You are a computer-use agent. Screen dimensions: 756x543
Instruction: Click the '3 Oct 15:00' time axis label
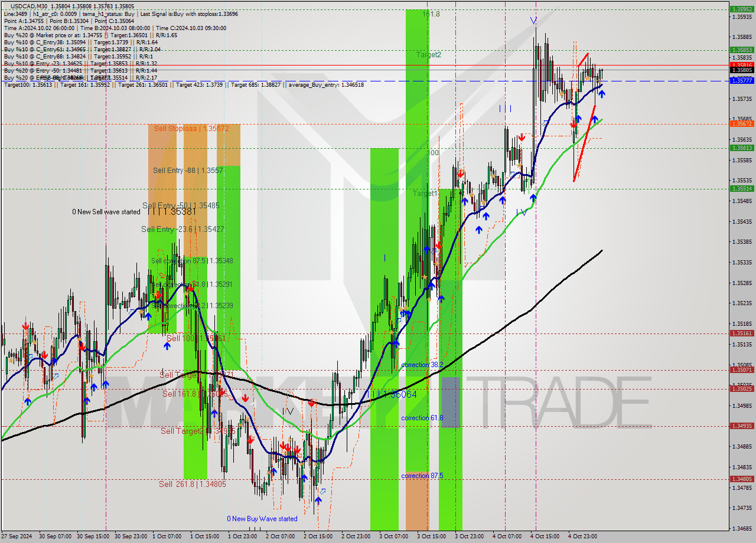[431, 537]
